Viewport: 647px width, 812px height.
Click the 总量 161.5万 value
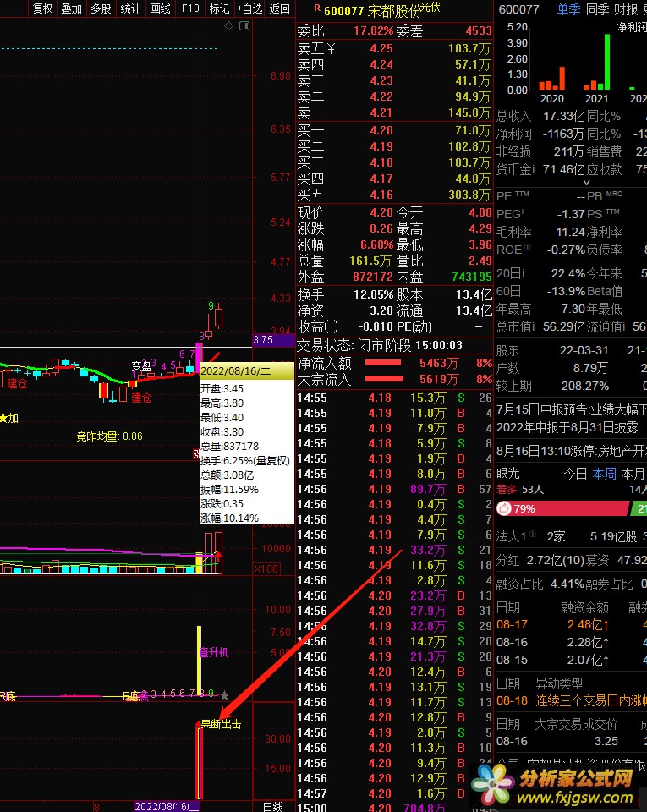point(370,261)
